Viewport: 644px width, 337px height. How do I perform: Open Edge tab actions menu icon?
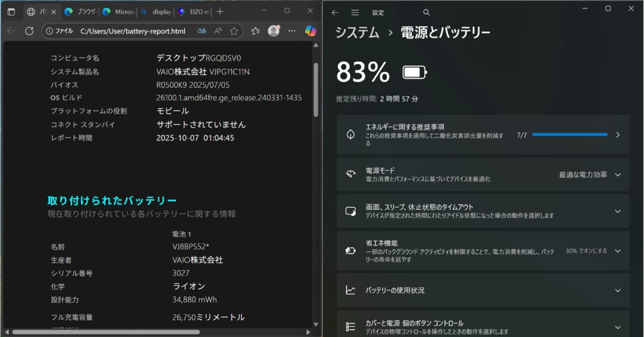coord(11,12)
